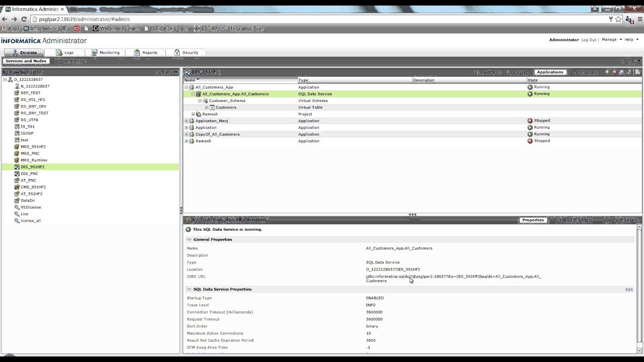
Task: Click the running status icon in properties panel
Action: (x=189, y=229)
